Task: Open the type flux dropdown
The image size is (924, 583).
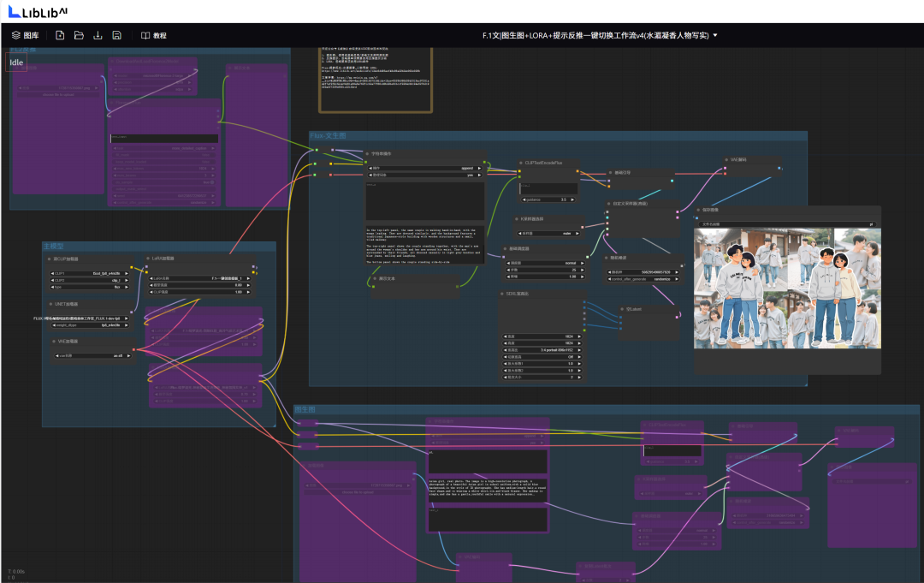Action: pos(90,287)
